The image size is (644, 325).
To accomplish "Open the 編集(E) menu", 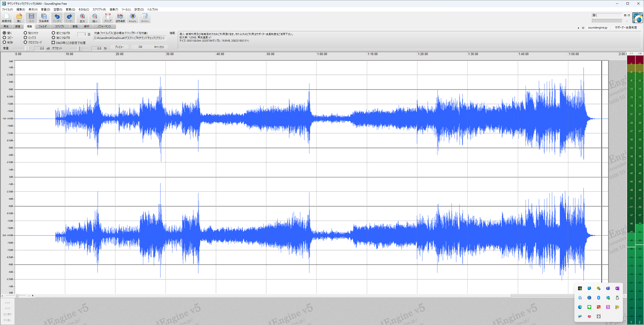I will tap(21, 10).
